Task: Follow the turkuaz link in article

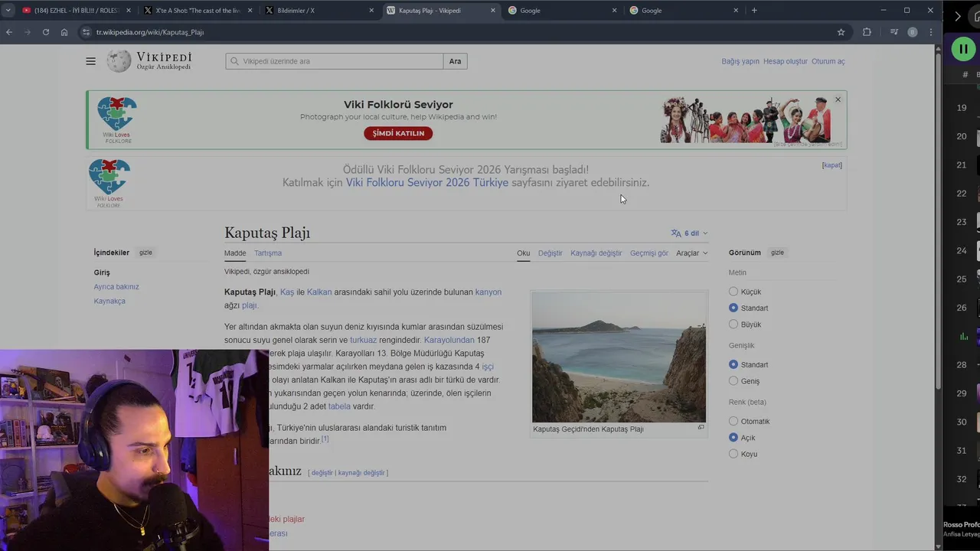Action: (364, 340)
